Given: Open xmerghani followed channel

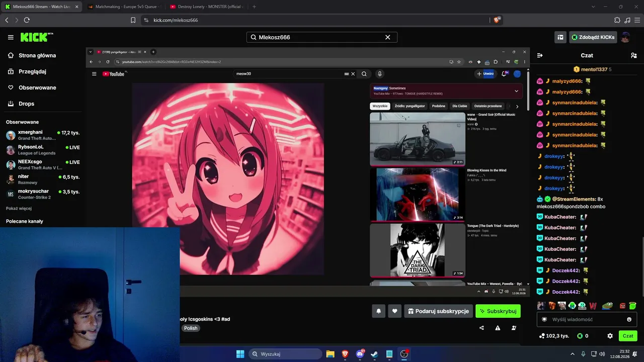Looking at the screenshot, I should pos(43,135).
